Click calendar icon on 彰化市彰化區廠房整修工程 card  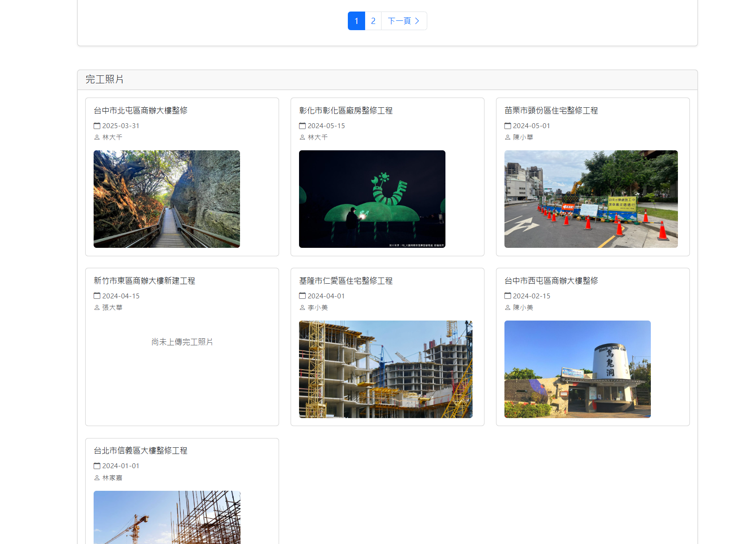point(302,125)
